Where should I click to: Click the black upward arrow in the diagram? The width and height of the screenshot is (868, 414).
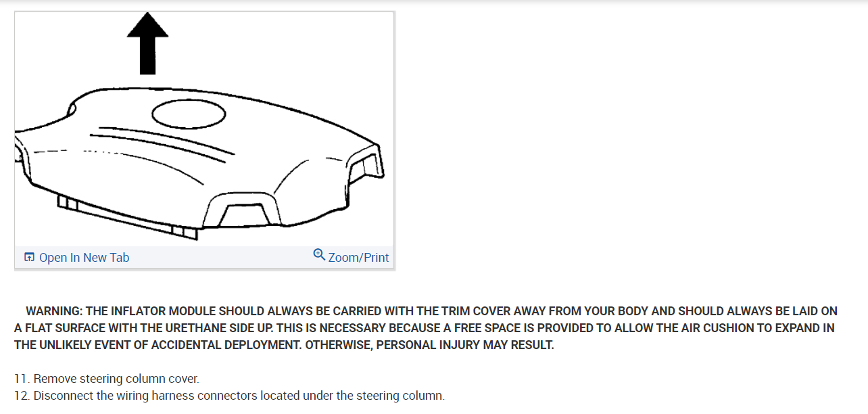point(147,45)
